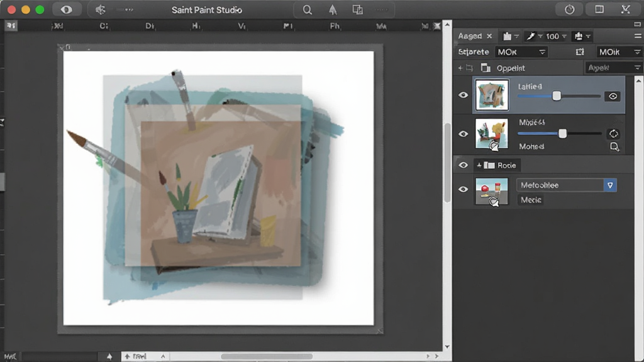Click the stamp icon in layers panel toolbar
Image resolution: width=644 pixels, height=362 pixels.
click(579, 36)
